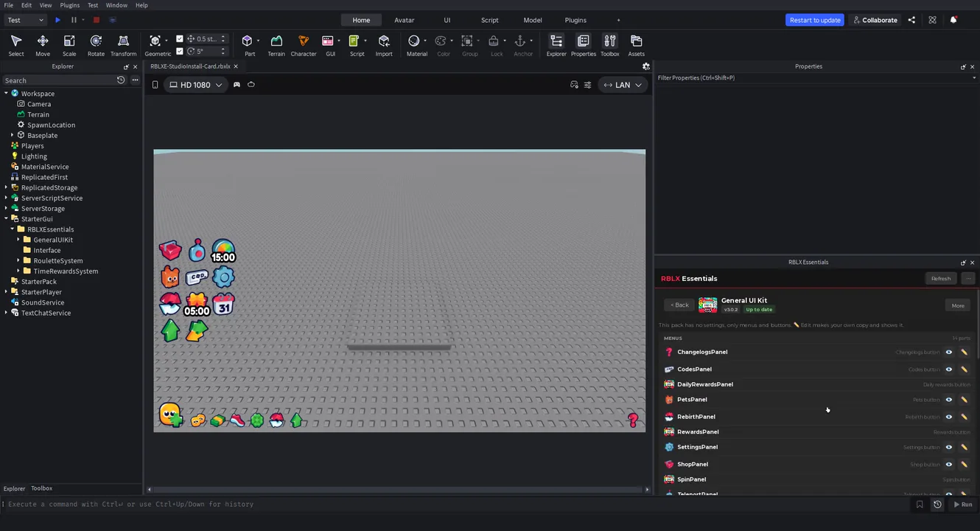
Task: Open the Character tool
Action: 304,45
